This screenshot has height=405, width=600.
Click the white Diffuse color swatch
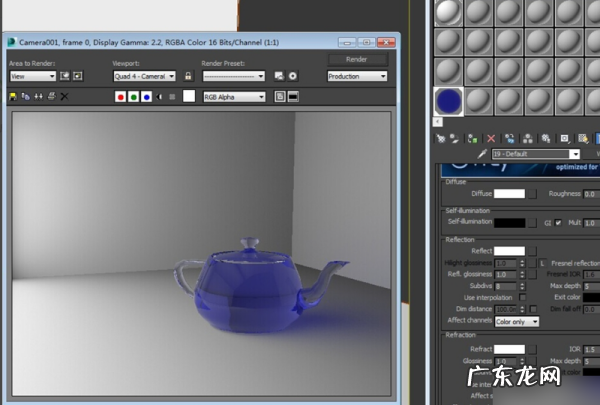tap(509, 194)
